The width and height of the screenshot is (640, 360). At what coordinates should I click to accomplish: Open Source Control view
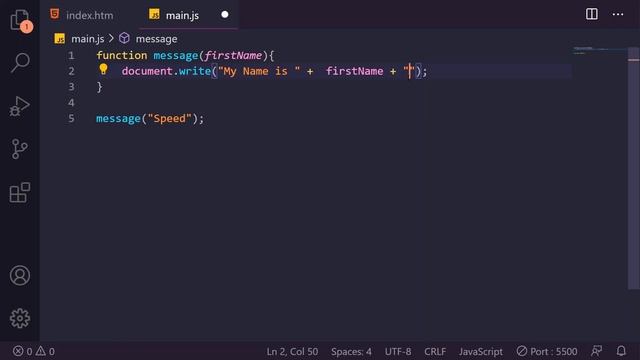click(20, 149)
